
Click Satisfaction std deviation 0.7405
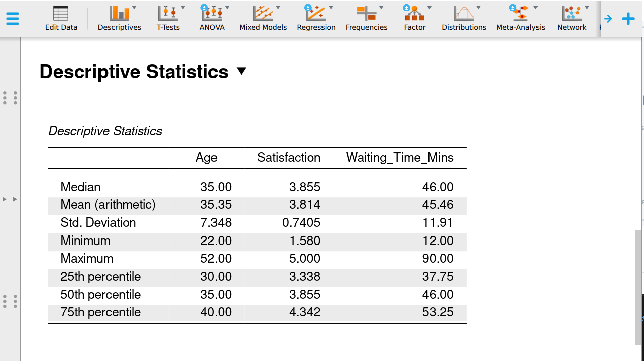point(301,223)
